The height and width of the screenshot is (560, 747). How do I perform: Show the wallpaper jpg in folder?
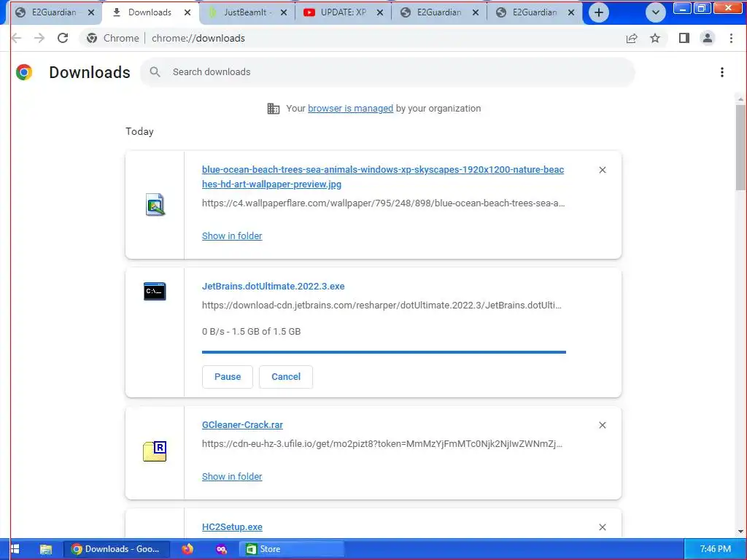[232, 236]
